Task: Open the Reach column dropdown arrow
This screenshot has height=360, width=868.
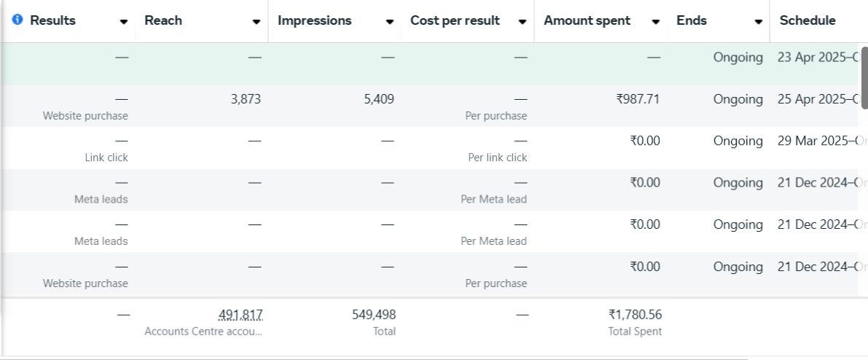Action: pyautogui.click(x=257, y=22)
